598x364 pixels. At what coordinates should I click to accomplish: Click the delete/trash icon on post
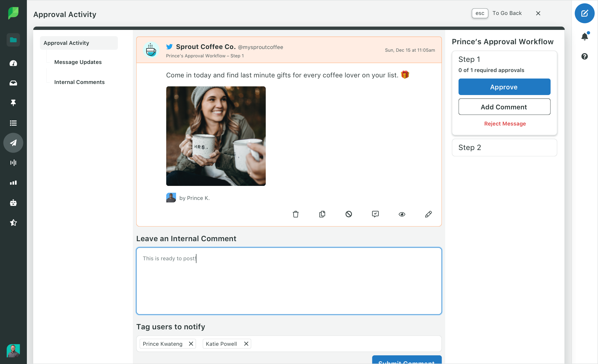pos(296,214)
